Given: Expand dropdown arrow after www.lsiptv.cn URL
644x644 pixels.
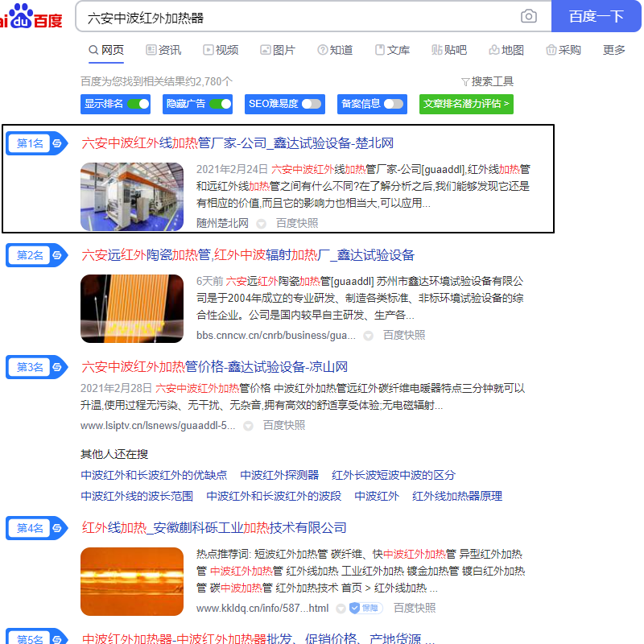Looking at the screenshot, I should pyautogui.click(x=248, y=426).
